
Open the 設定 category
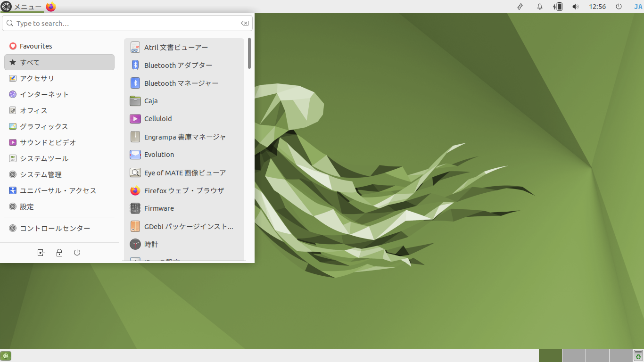tap(59, 206)
